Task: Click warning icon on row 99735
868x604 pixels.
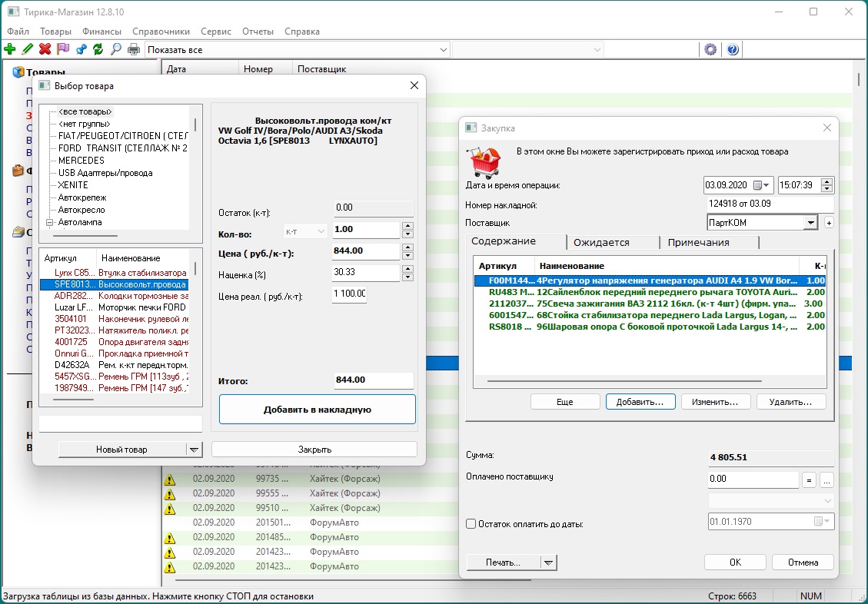Action: coord(170,480)
